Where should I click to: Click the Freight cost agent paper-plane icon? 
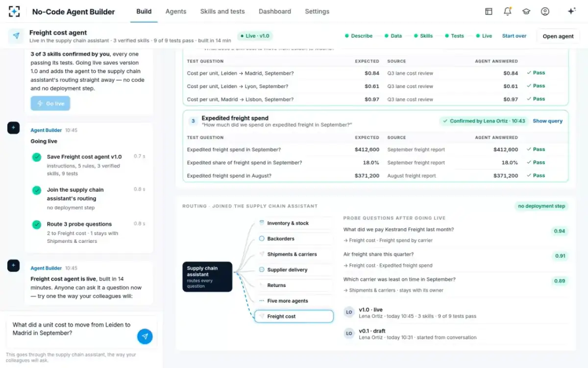pos(17,36)
